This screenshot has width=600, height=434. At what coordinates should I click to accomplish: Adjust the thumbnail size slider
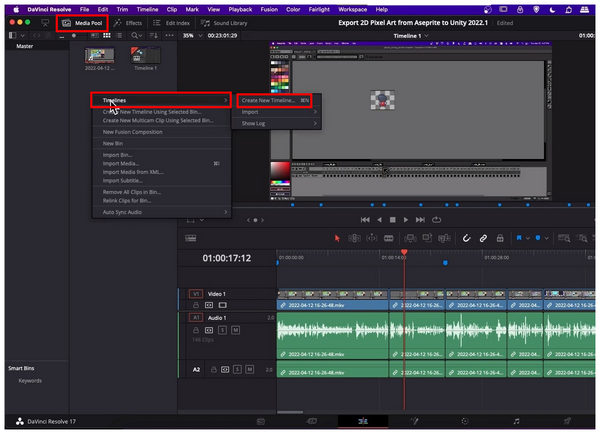click(x=74, y=36)
